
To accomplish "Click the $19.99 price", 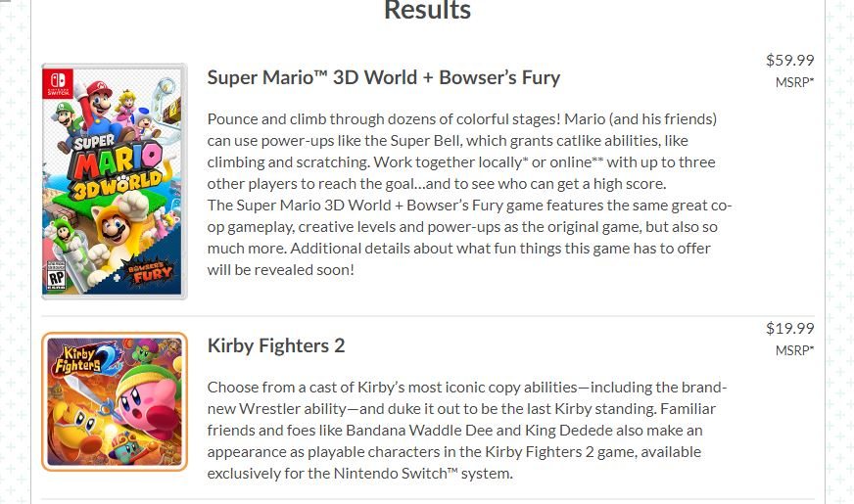I will [x=789, y=328].
